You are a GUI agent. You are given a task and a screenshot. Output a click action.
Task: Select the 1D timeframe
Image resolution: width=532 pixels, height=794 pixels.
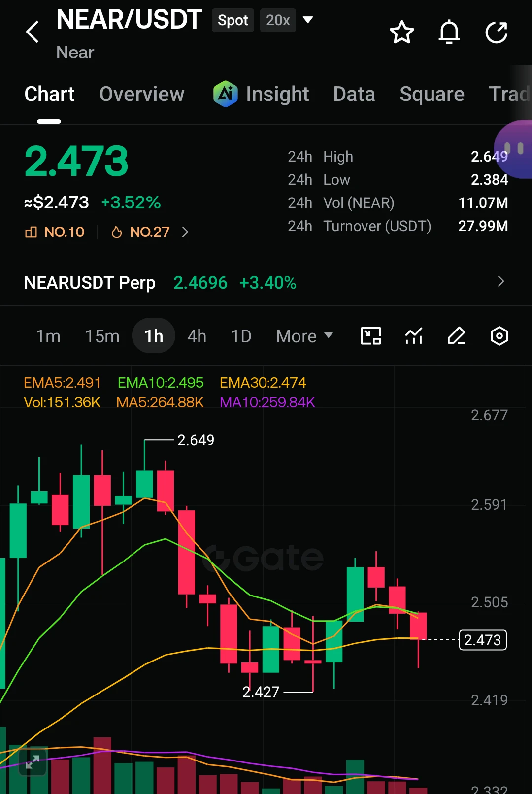[241, 336]
